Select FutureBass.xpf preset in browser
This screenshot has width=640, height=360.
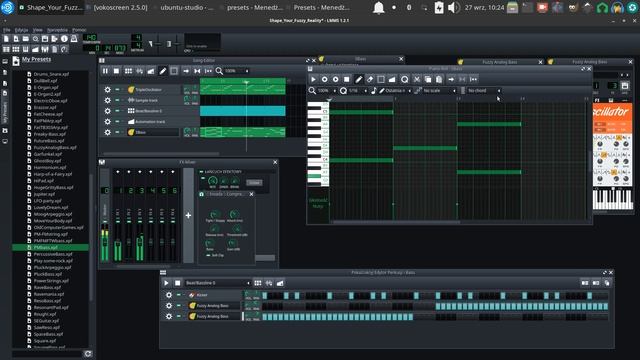coord(49,141)
